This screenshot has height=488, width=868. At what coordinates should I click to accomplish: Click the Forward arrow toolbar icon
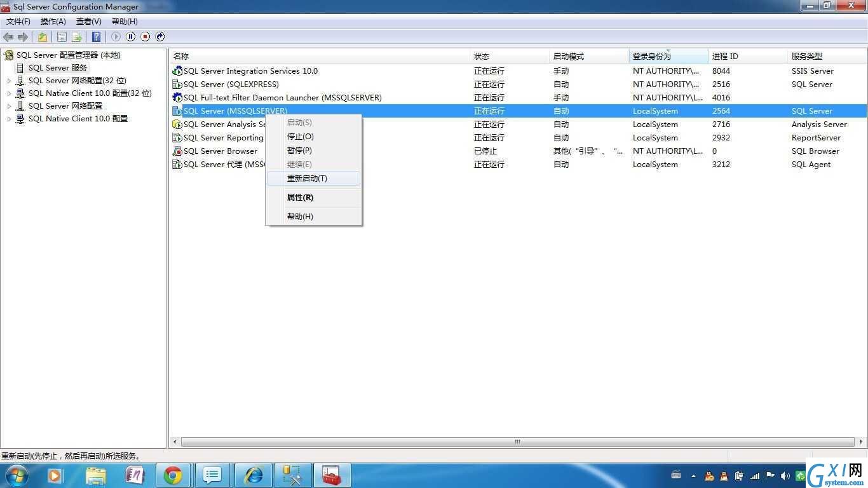pyautogui.click(x=23, y=37)
